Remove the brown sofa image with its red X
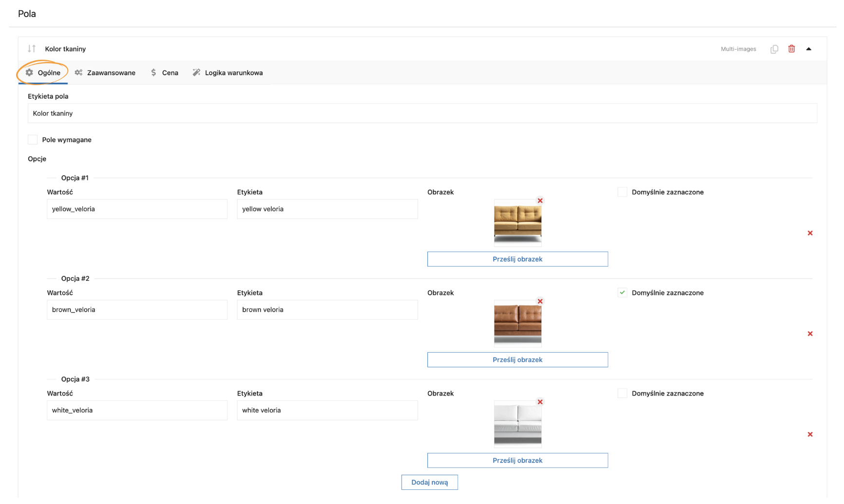 540,301
